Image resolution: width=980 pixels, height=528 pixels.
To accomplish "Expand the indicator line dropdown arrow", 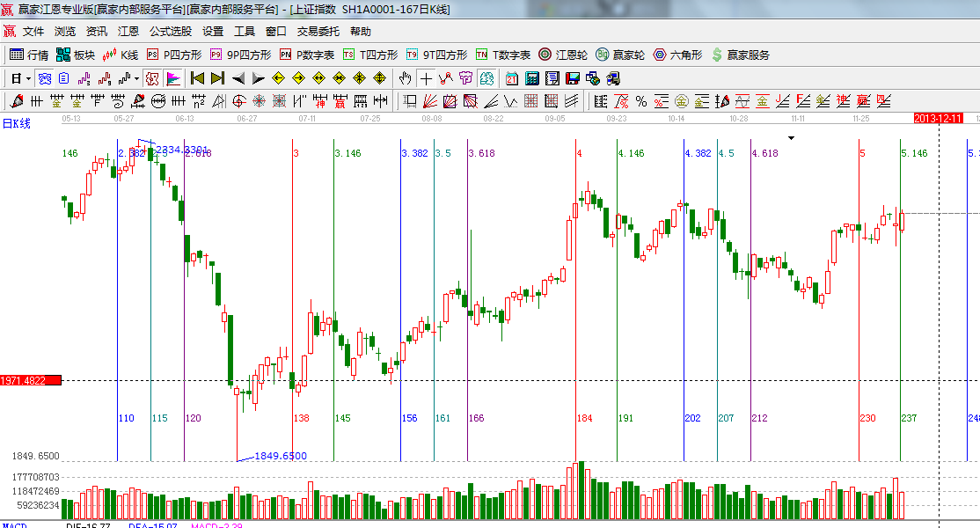I will (x=136, y=78).
